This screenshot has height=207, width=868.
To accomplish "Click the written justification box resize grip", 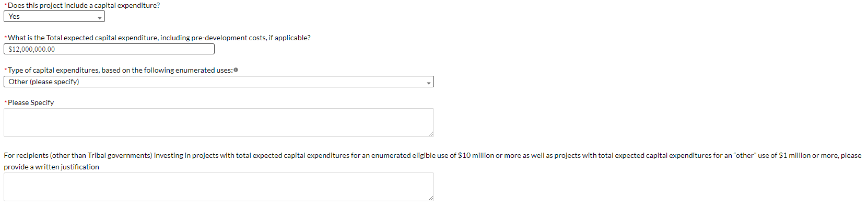I will pos(430,198).
